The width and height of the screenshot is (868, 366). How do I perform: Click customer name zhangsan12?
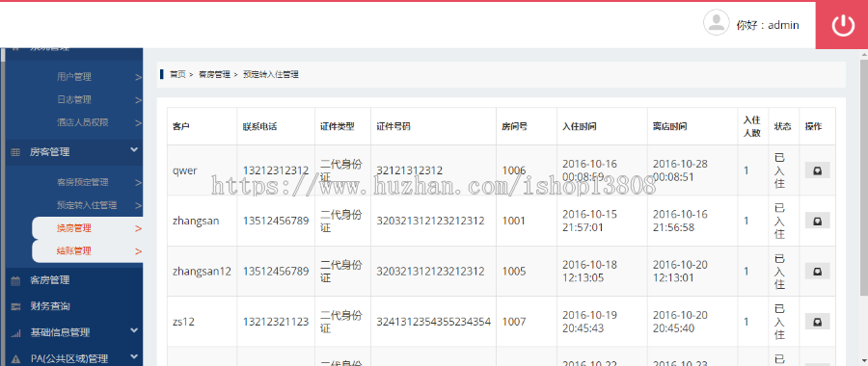coord(202,271)
